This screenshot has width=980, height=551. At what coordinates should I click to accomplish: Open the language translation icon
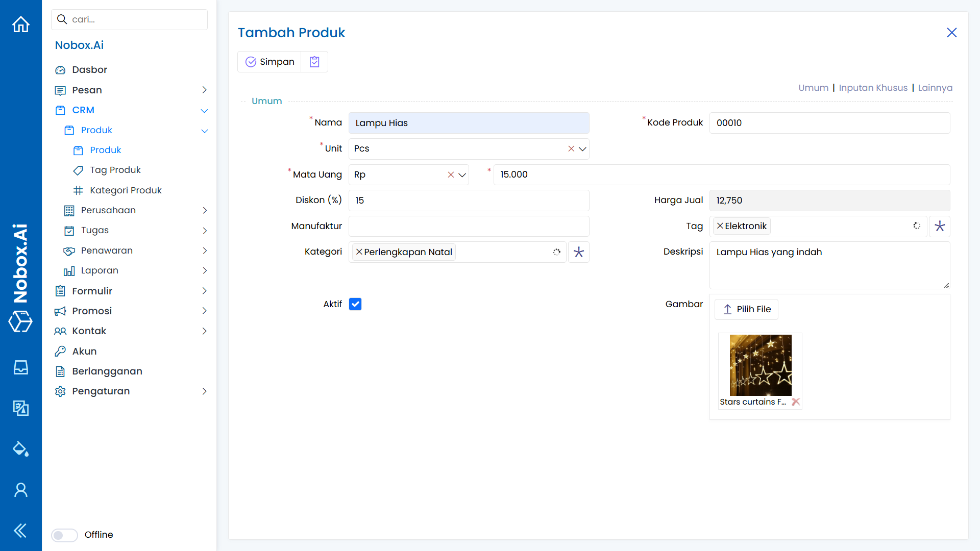click(21, 408)
